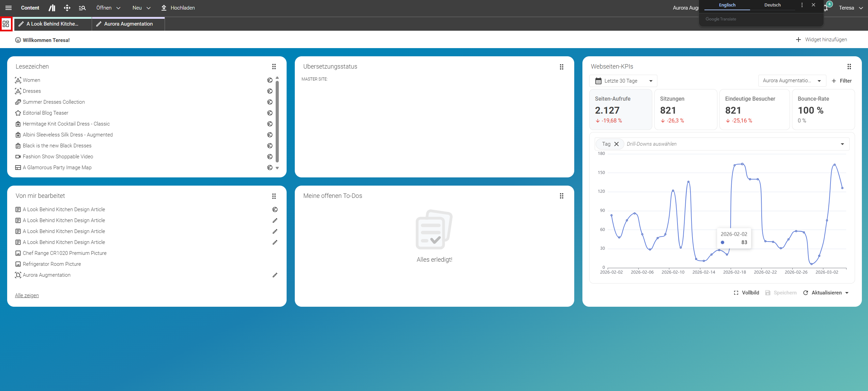Switch to the A Look Behind Kitchen tab

coord(52,24)
